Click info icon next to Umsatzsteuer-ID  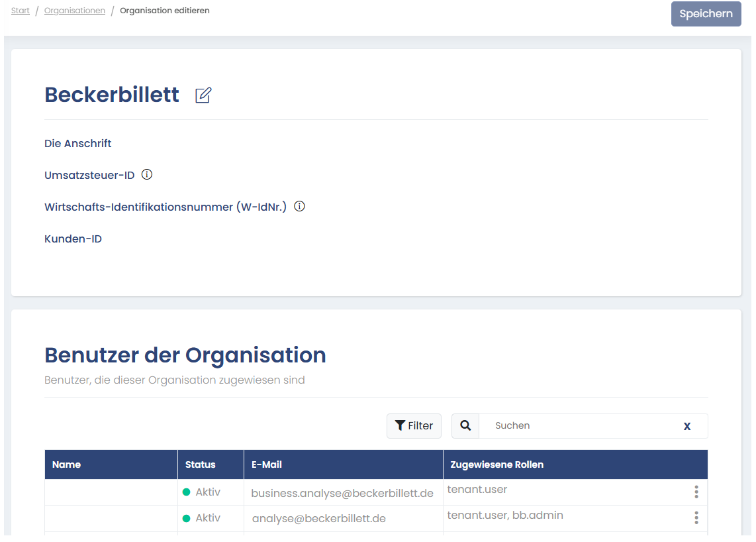pos(147,175)
